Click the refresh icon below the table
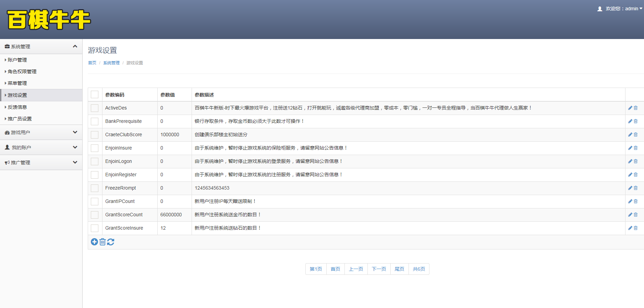The width and height of the screenshot is (644, 308). point(111,242)
